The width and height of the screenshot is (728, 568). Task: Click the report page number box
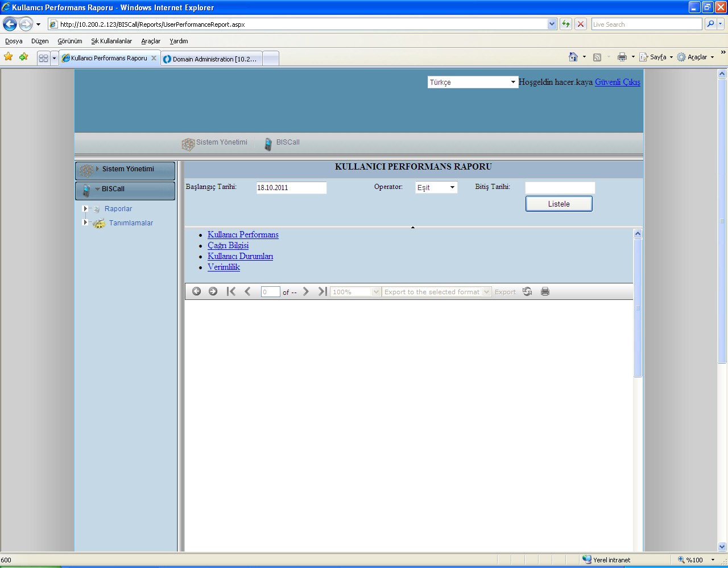click(271, 292)
